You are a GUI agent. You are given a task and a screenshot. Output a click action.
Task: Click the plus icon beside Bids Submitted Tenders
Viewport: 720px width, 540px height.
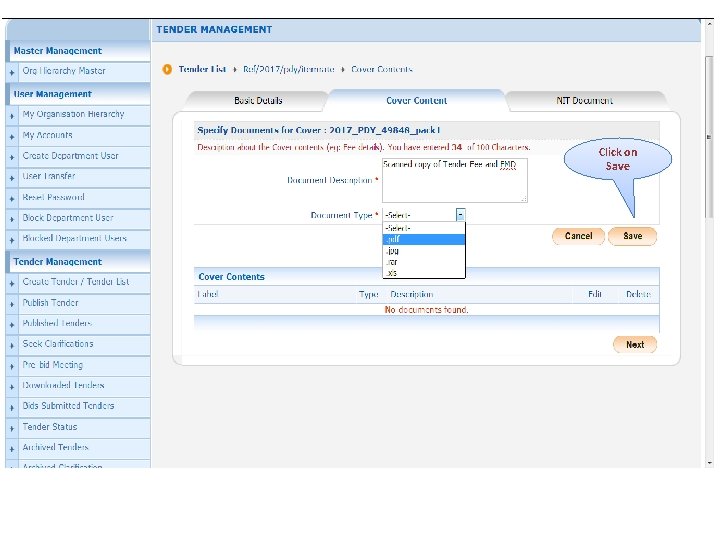pyautogui.click(x=12, y=407)
